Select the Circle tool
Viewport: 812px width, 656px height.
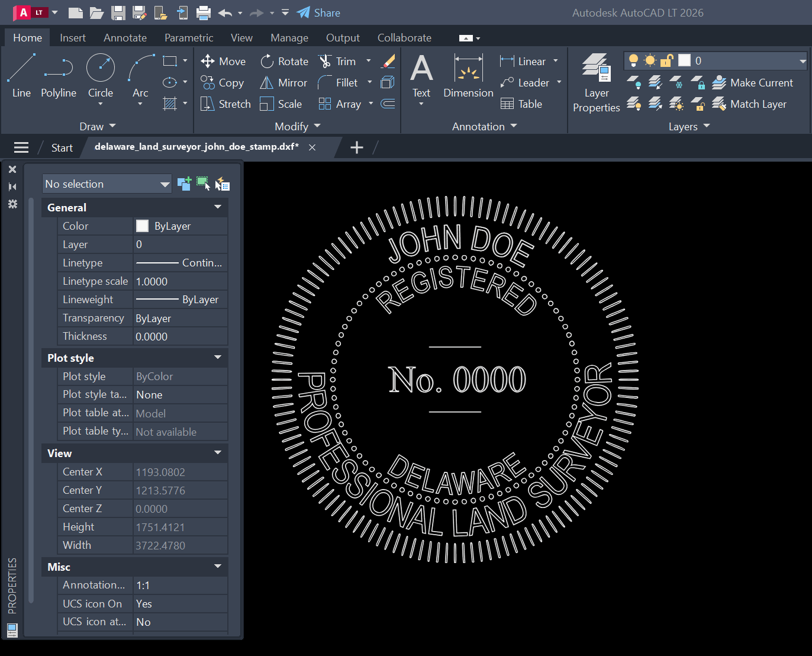(101, 75)
